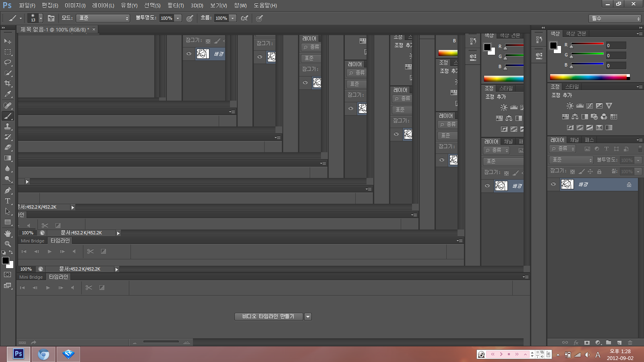
Task: Toggle the Brush panel from options bar
Action: (x=51, y=18)
